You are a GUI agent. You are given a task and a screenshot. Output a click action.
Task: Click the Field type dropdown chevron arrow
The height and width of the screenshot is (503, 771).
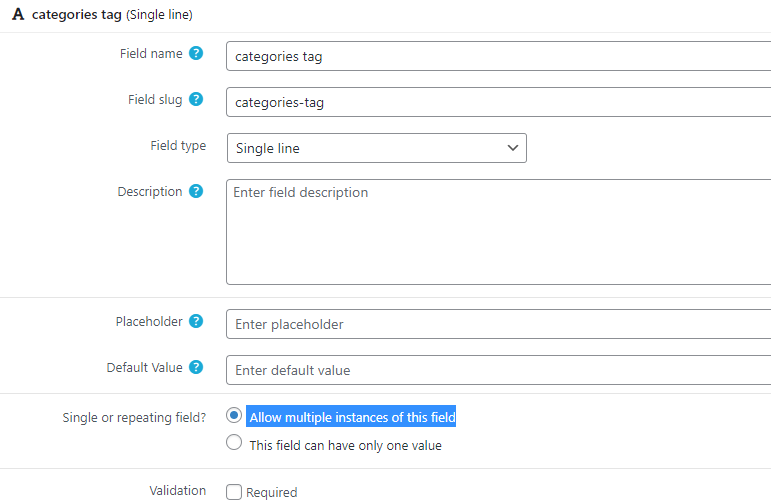512,148
